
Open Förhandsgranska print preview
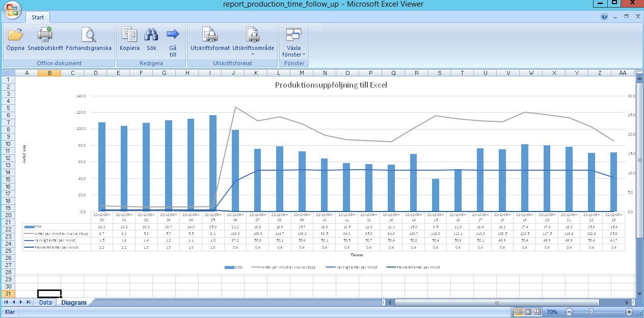pos(89,35)
